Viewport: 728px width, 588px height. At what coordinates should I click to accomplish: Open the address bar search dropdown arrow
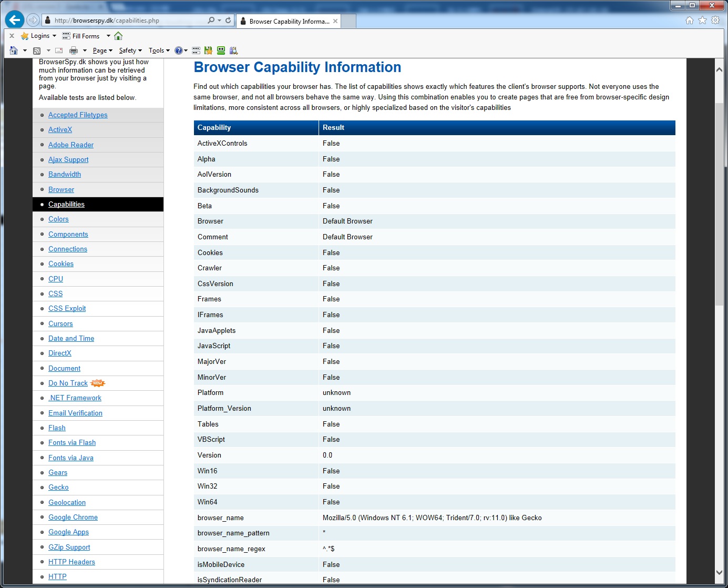coord(219,21)
